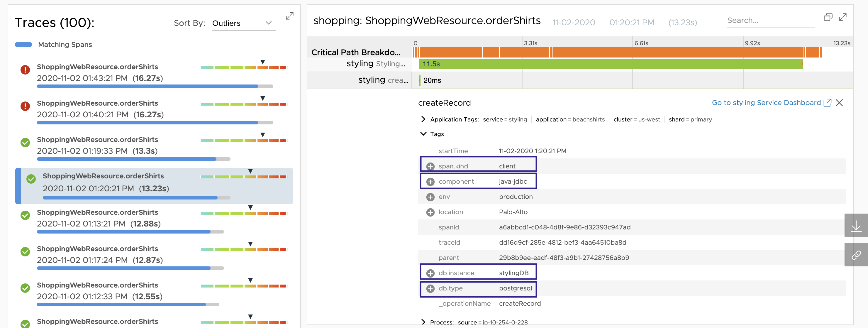
Task: Click the application = beachshirts tag
Action: [x=570, y=119]
